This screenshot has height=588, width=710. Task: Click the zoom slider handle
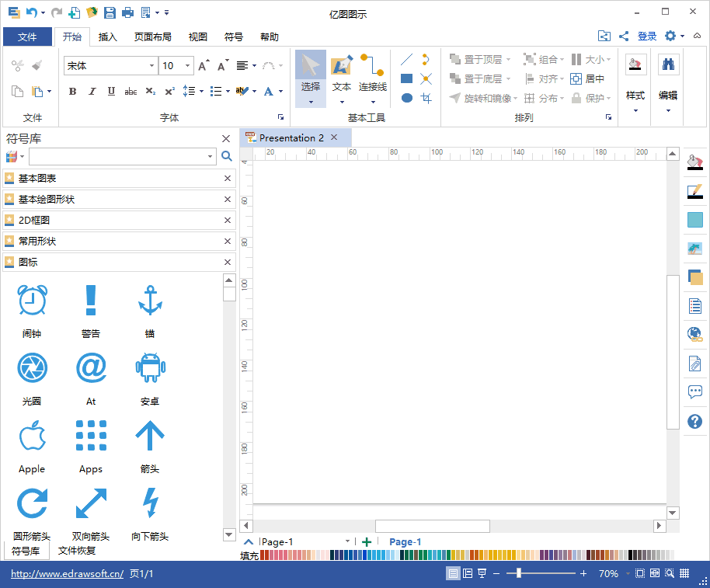(x=519, y=573)
